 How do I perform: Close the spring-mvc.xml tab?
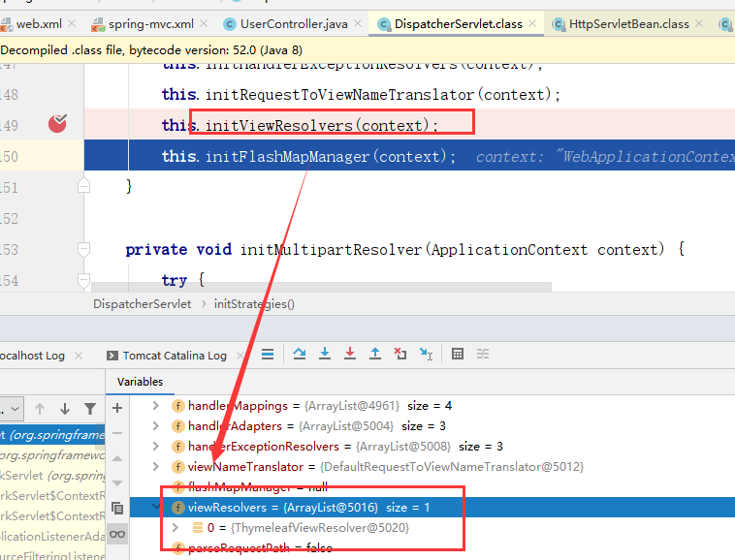point(204,23)
